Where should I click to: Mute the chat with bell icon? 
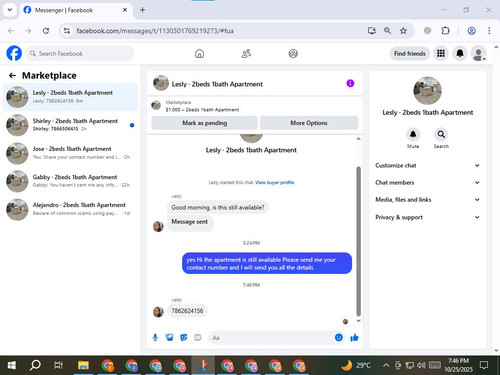point(413,134)
